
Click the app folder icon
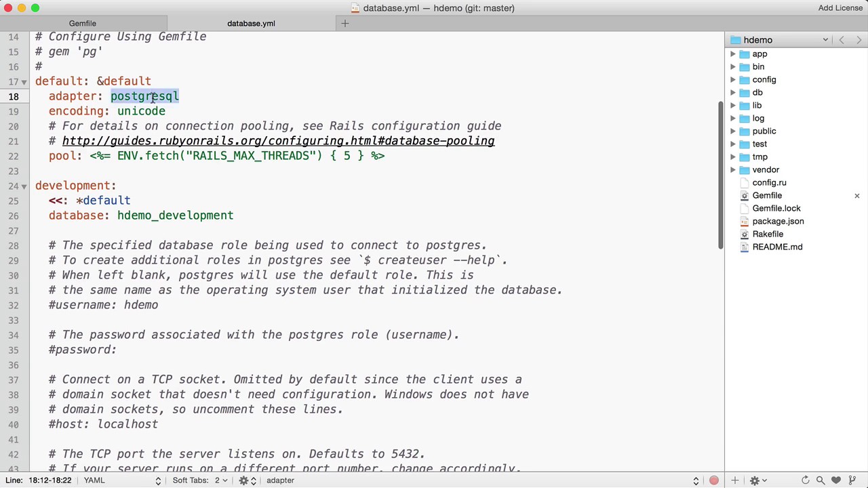pos(745,54)
